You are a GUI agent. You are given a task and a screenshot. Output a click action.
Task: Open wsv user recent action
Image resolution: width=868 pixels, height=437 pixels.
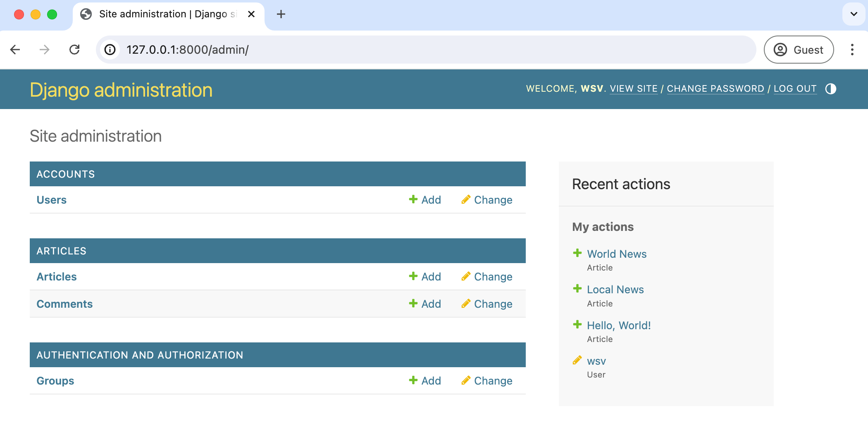coord(596,361)
